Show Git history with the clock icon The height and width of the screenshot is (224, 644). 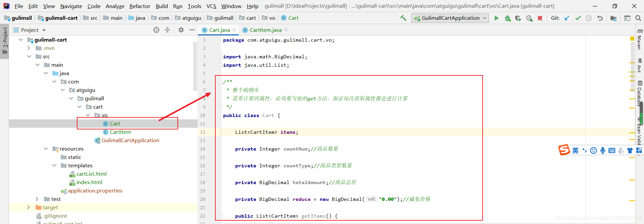pos(589,18)
